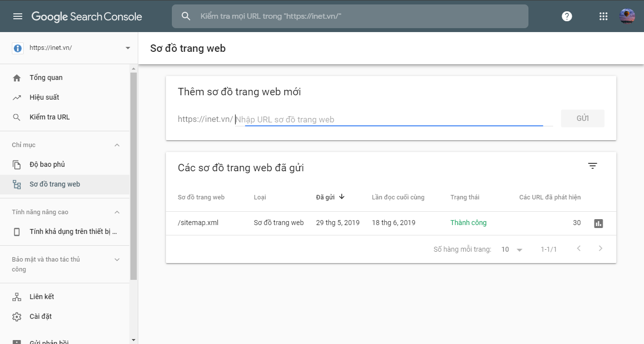Open the Help question mark icon
The width and height of the screenshot is (644, 344).
point(567,16)
